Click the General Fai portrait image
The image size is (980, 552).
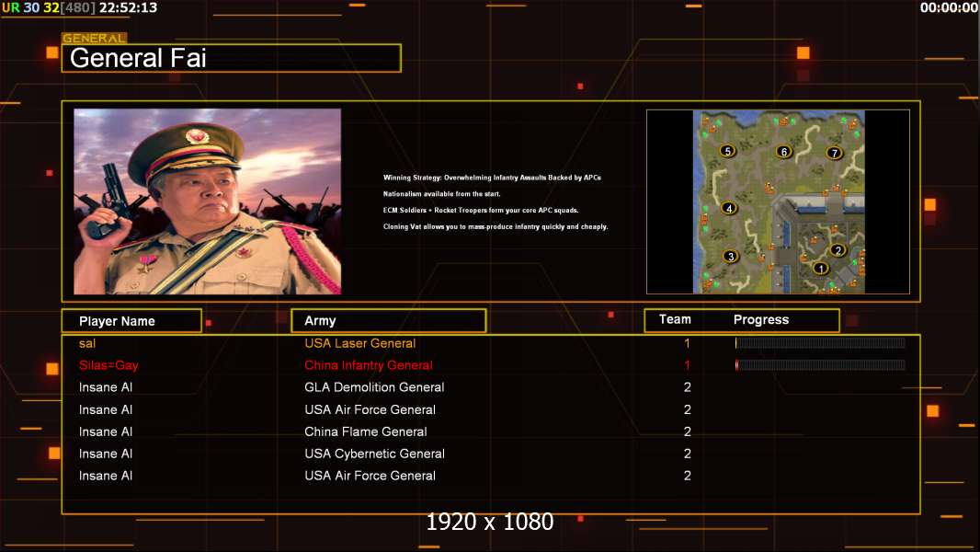[208, 201]
